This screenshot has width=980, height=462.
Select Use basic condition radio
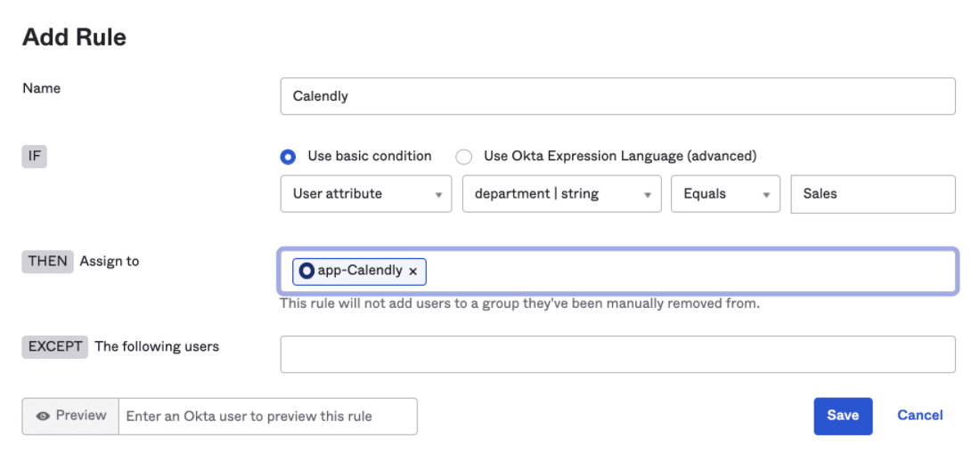click(x=288, y=157)
